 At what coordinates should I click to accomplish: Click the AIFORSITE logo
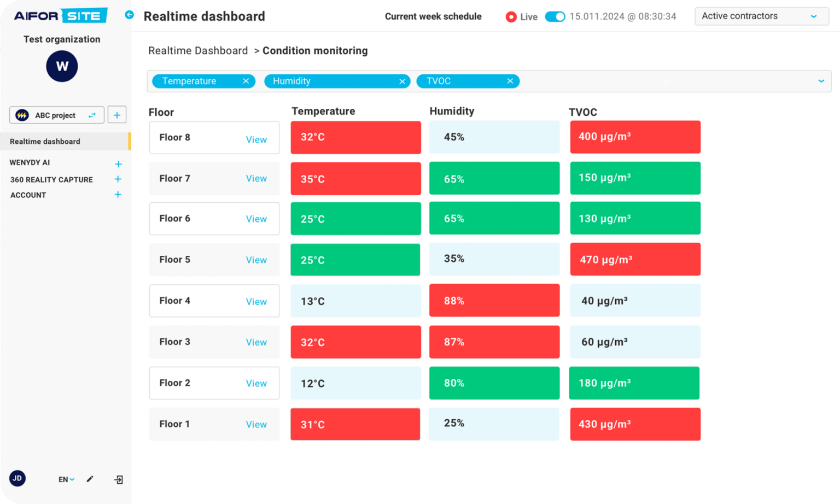point(61,15)
